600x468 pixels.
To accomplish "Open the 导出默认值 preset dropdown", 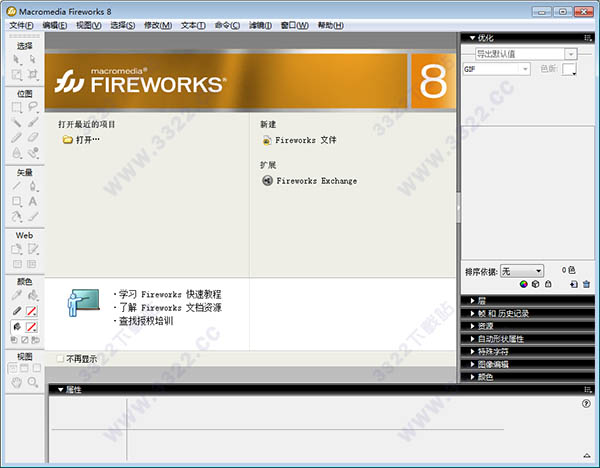I will tap(571, 54).
